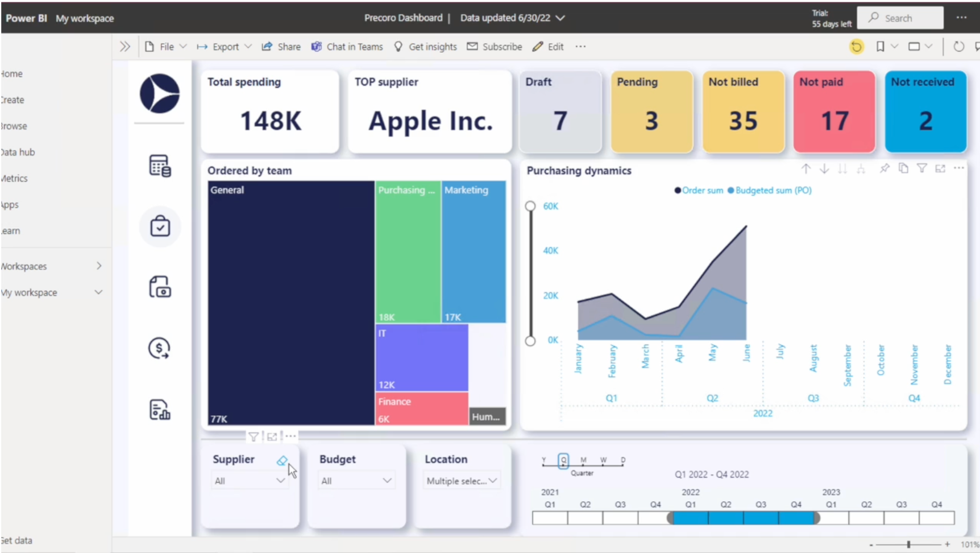Open the Supplier dropdown
The width and height of the screenshot is (980, 553).
[x=250, y=481]
